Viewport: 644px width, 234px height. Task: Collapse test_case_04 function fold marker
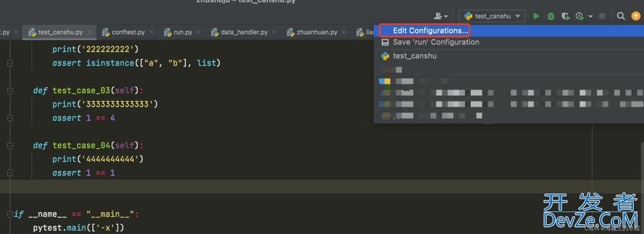(x=10, y=145)
